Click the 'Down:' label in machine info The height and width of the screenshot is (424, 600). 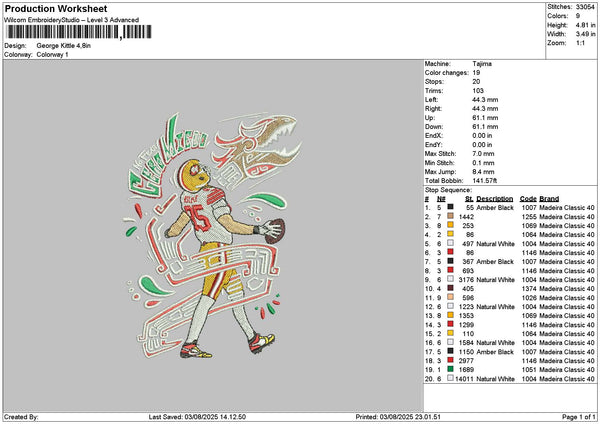tap(434, 127)
